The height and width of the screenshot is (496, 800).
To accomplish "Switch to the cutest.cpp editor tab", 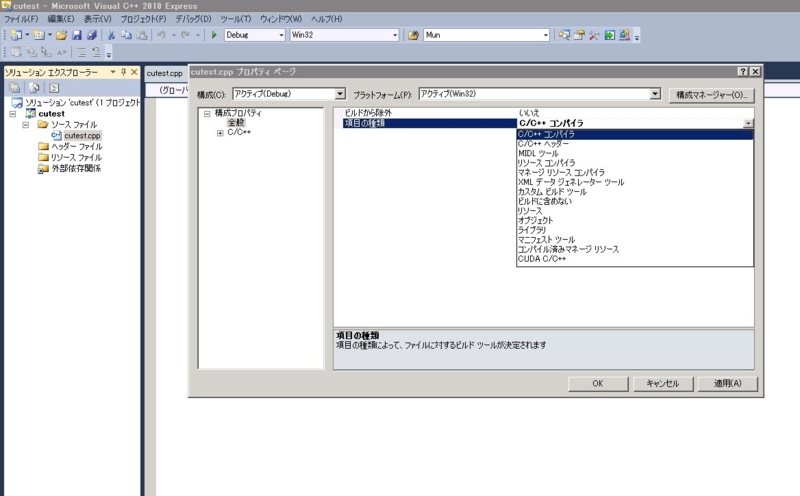I will coord(164,73).
